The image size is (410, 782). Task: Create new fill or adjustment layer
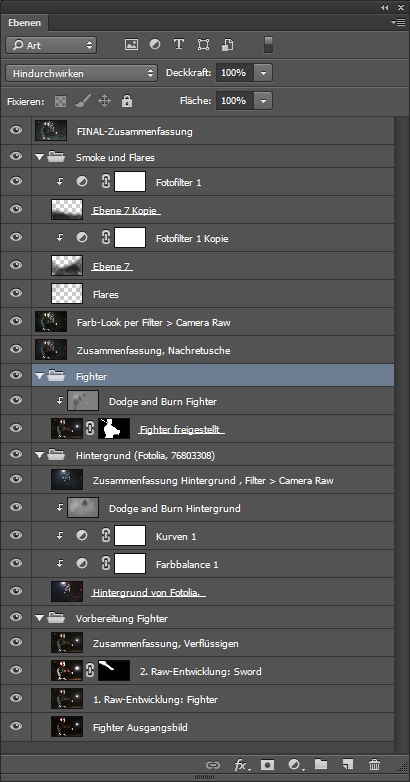click(x=295, y=765)
